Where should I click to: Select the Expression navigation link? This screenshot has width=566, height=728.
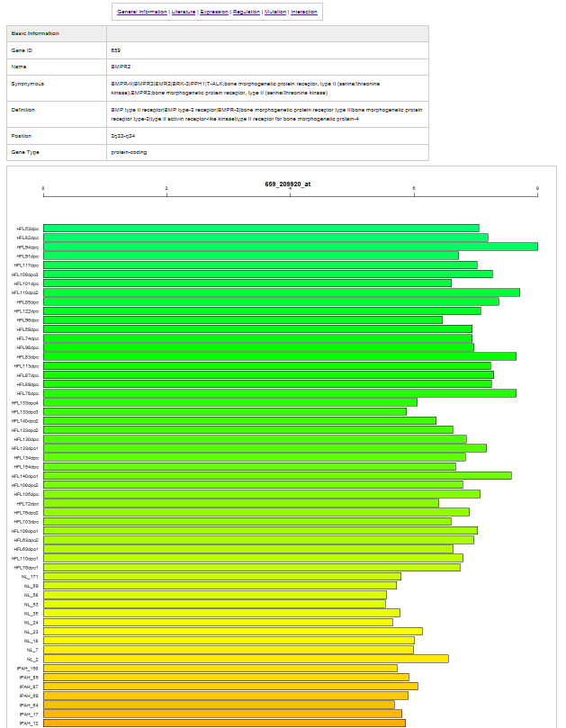(x=214, y=12)
